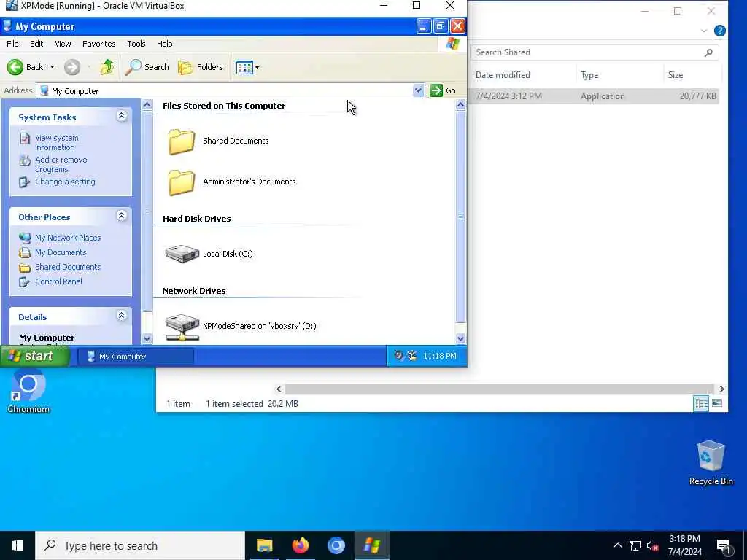This screenshot has height=560, width=747.
Task: Click Explorer horizontal scrollbar right arrow
Action: click(721, 389)
